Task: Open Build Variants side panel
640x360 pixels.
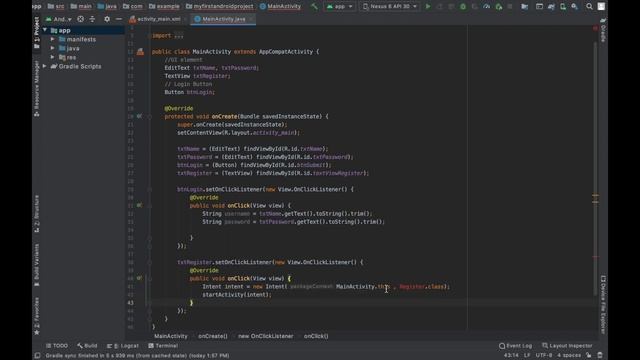Action: [37, 265]
